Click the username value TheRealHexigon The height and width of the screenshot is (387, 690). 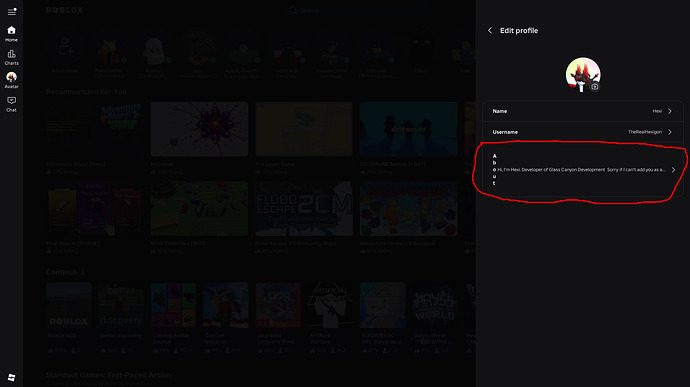pos(645,132)
